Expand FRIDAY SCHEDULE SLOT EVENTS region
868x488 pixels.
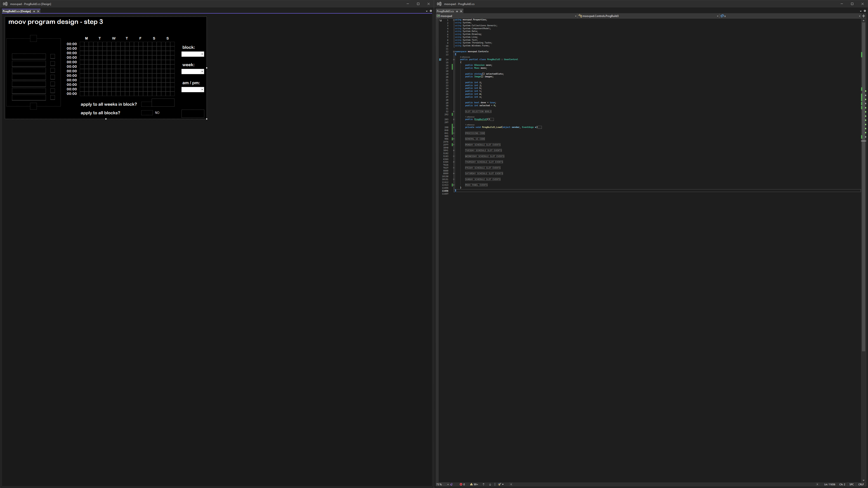[454, 168]
